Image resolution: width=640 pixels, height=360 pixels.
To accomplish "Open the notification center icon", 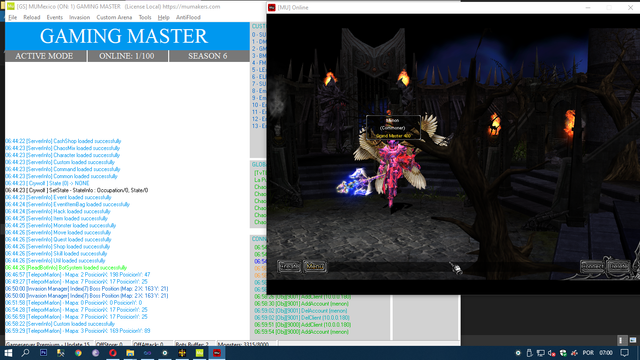I will pyautogui.click(x=624, y=353).
